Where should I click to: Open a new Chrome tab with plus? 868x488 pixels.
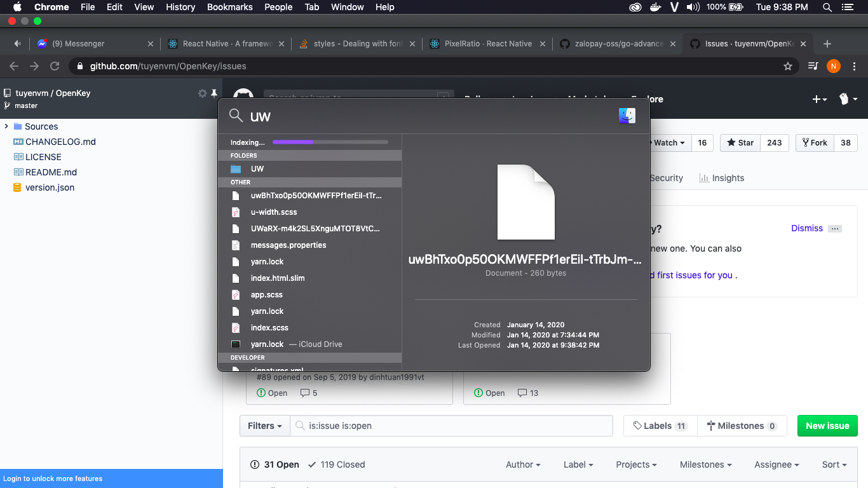point(827,44)
